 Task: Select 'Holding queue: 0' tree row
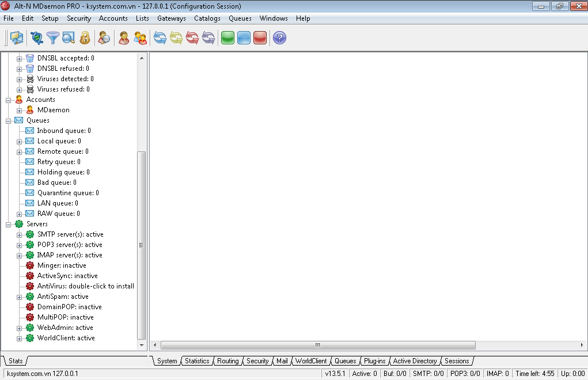click(x=63, y=172)
